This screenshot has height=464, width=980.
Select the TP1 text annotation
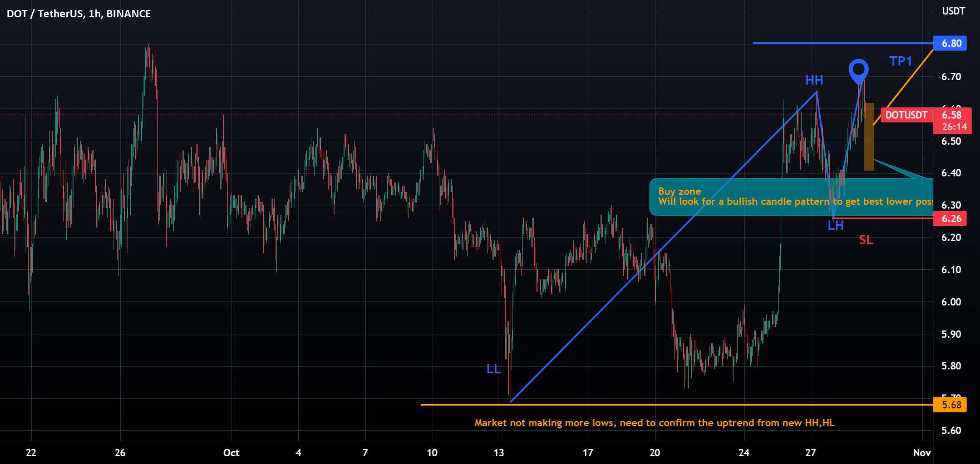[900, 61]
